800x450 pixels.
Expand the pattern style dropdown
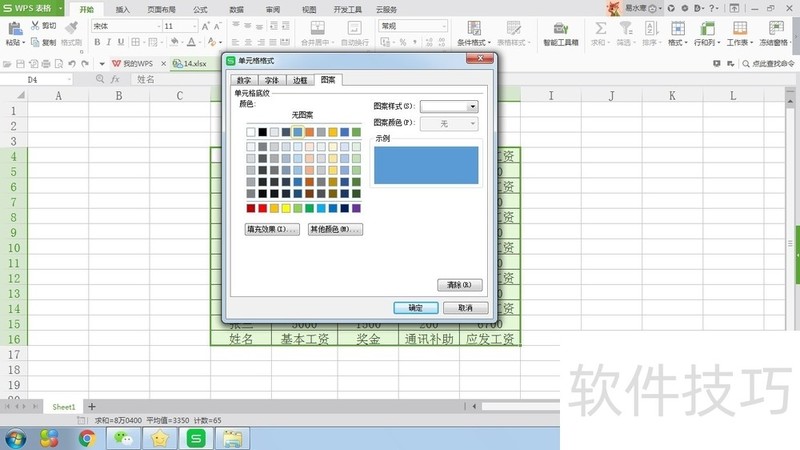point(472,106)
